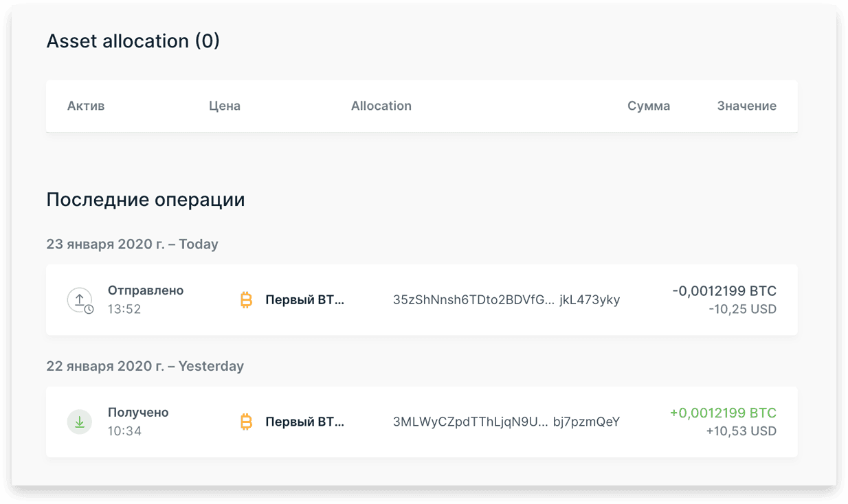Click the account name in the sent row
Image resolution: width=848 pixels, height=504 pixels.
(305, 300)
